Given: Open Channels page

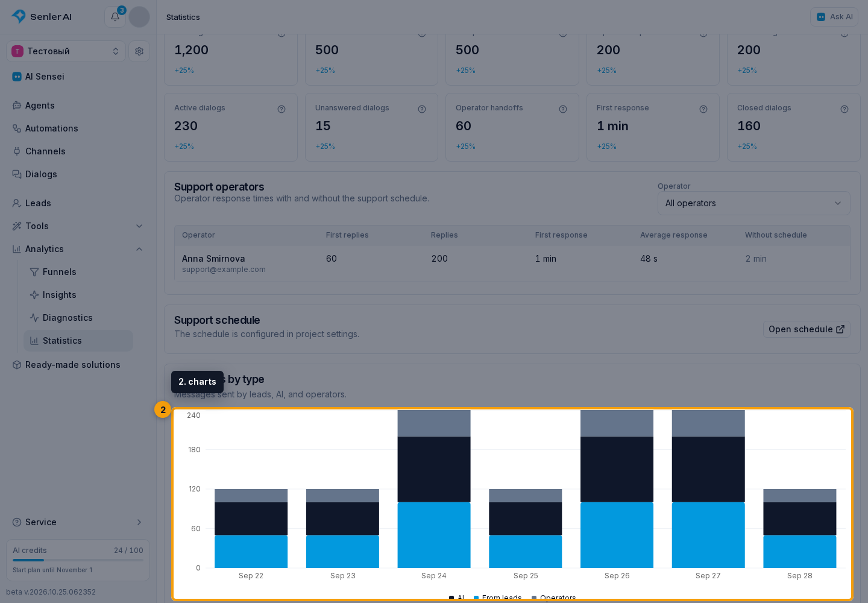Looking at the screenshot, I should (78, 151).
